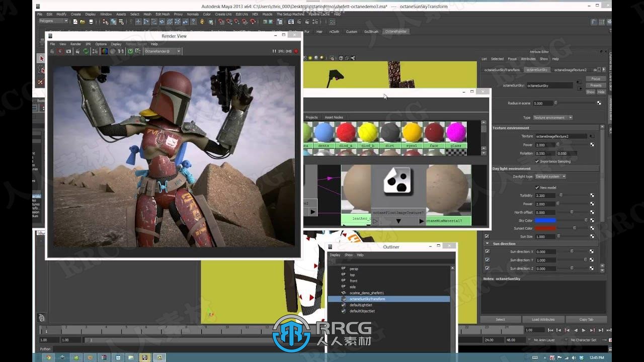Click the select tool arrow in Maya toolbox
644x362 pixels.
tap(42, 59)
